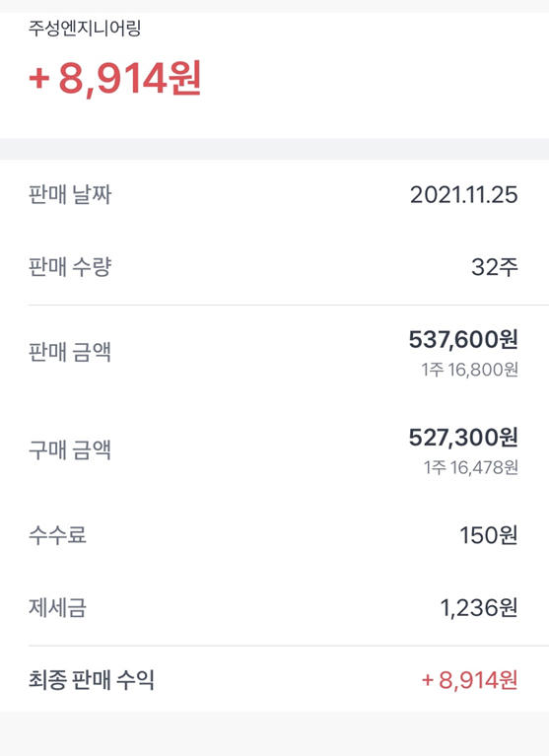The height and width of the screenshot is (756, 549).
Task: Click the 537,600원 sale amount
Action: click(x=463, y=339)
